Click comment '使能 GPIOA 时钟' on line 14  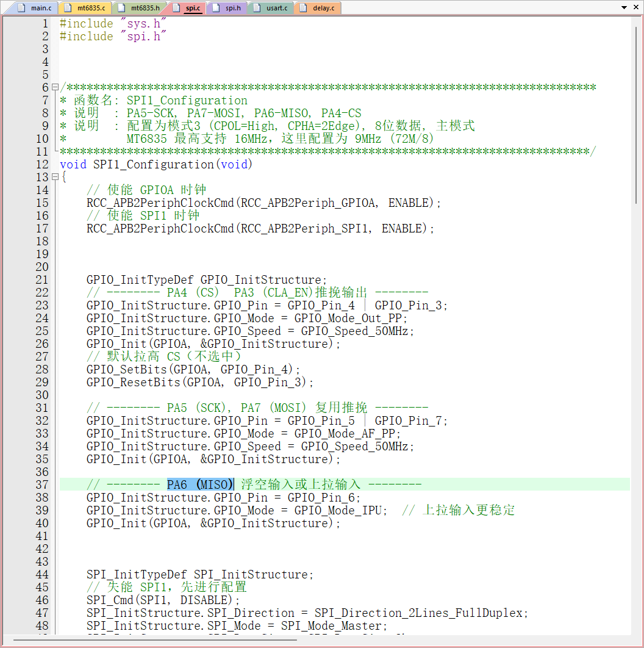tap(157, 190)
